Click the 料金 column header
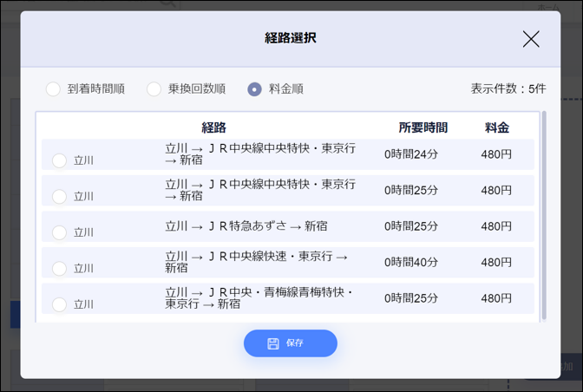The width and height of the screenshot is (583, 392). point(497,127)
